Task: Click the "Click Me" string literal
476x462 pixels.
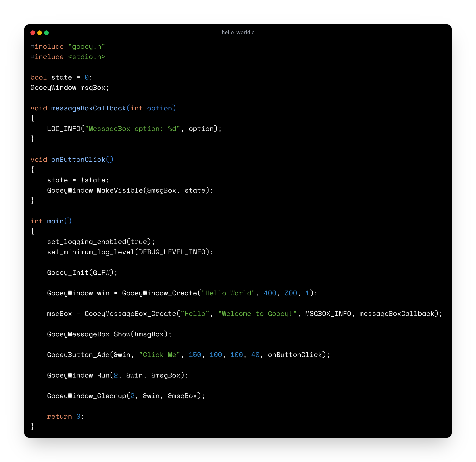Action: 160,355
